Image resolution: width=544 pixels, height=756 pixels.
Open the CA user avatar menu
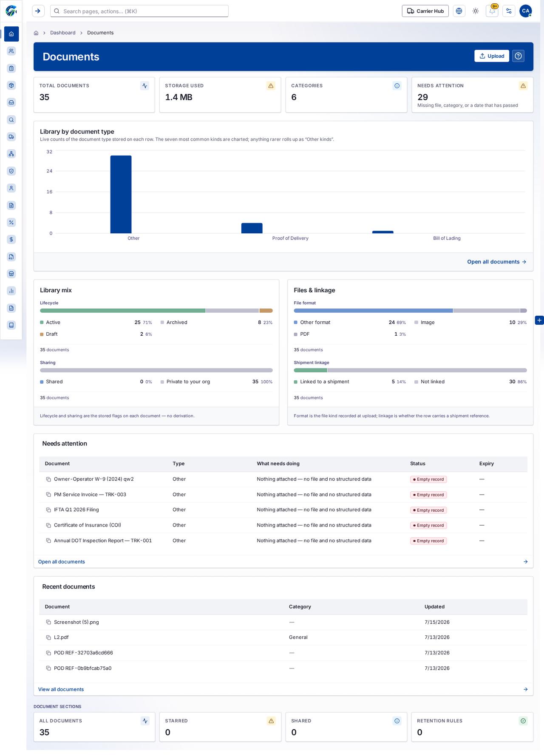525,11
